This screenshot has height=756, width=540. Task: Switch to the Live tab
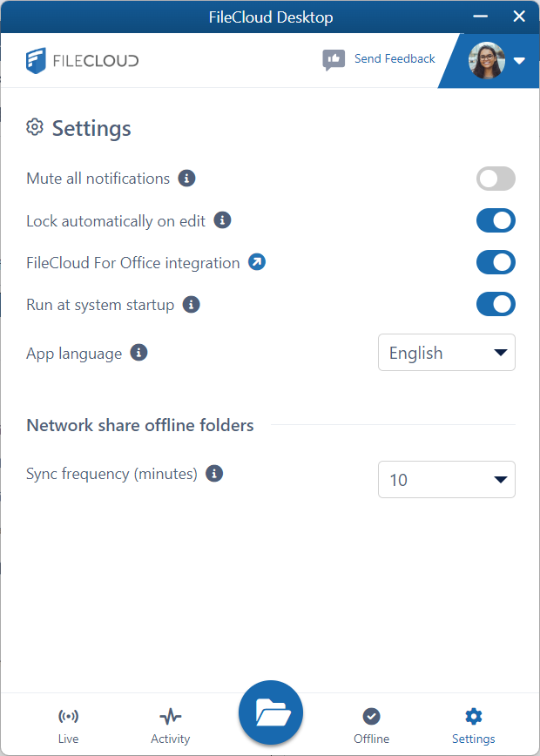pyautogui.click(x=68, y=725)
